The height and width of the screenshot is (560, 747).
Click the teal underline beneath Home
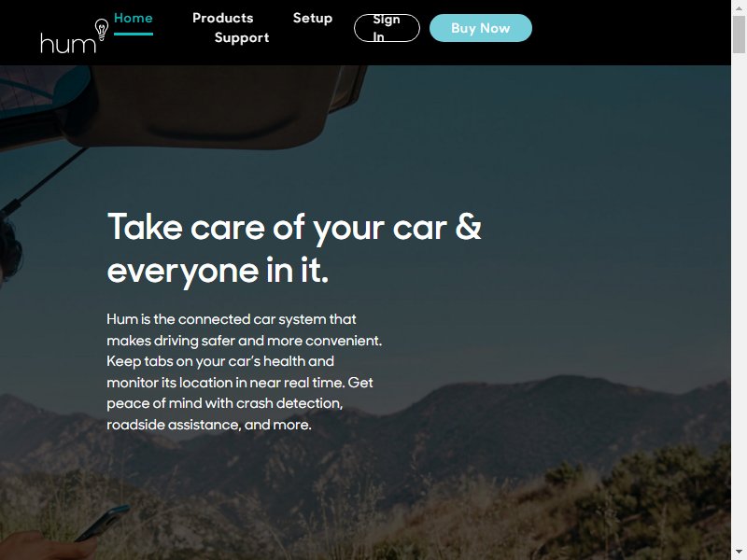(134, 34)
